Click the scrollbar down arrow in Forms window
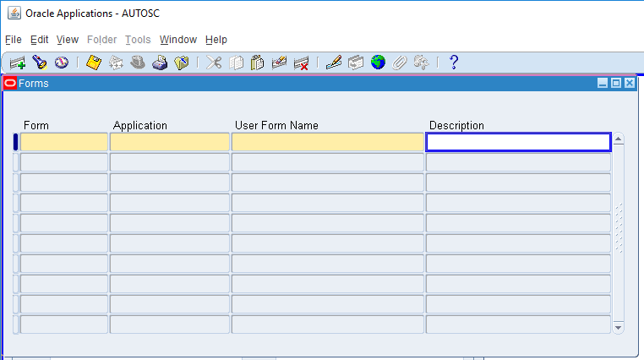Image resolution: width=644 pixels, height=360 pixels. tap(618, 328)
